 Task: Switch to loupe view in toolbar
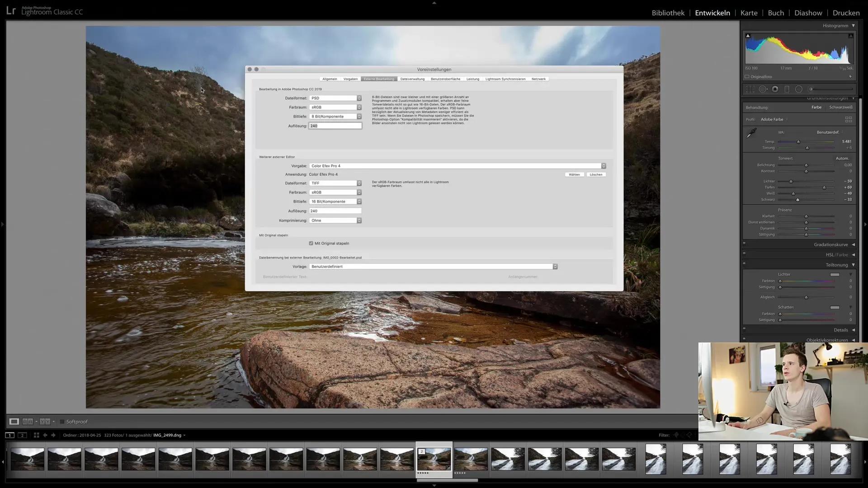14,422
